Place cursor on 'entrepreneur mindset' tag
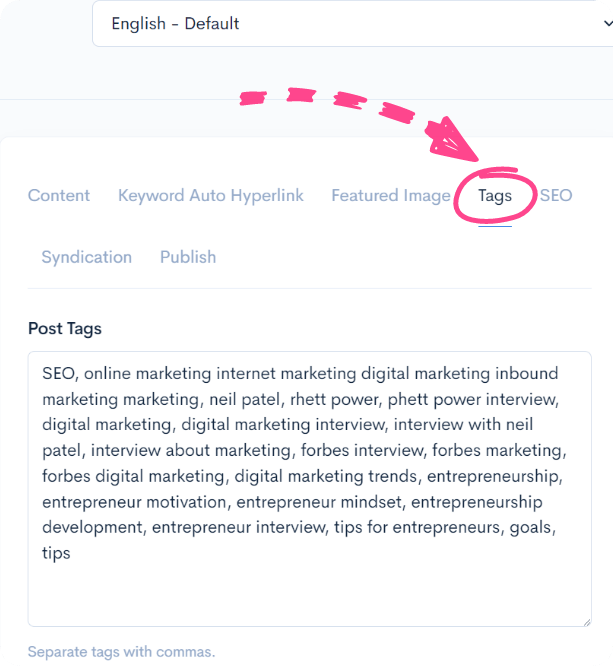613x666 pixels. click(320, 502)
